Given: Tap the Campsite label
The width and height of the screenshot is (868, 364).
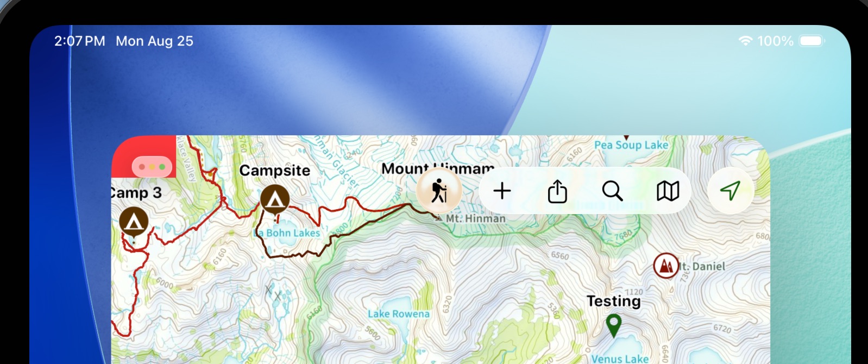Looking at the screenshot, I should pos(275,171).
